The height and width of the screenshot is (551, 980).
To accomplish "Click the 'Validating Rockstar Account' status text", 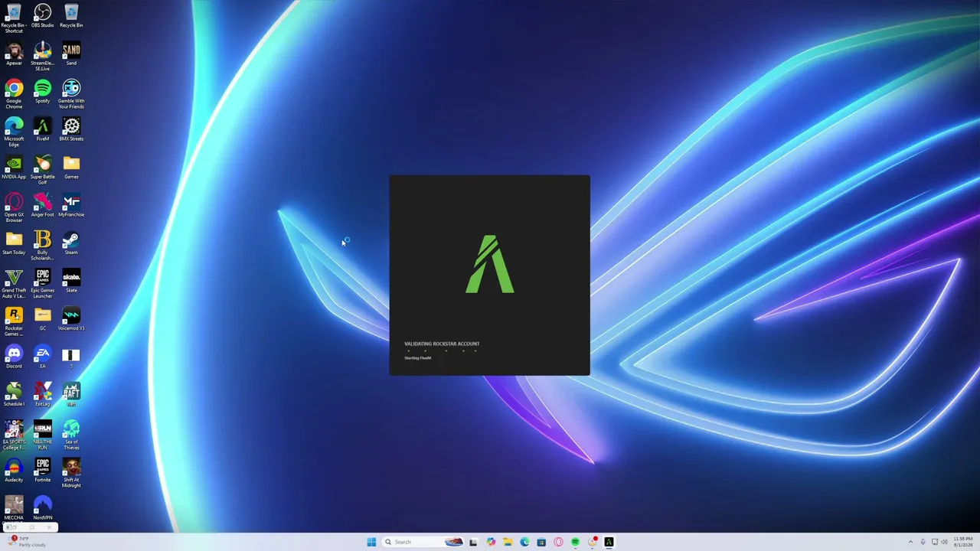I will click(x=442, y=344).
